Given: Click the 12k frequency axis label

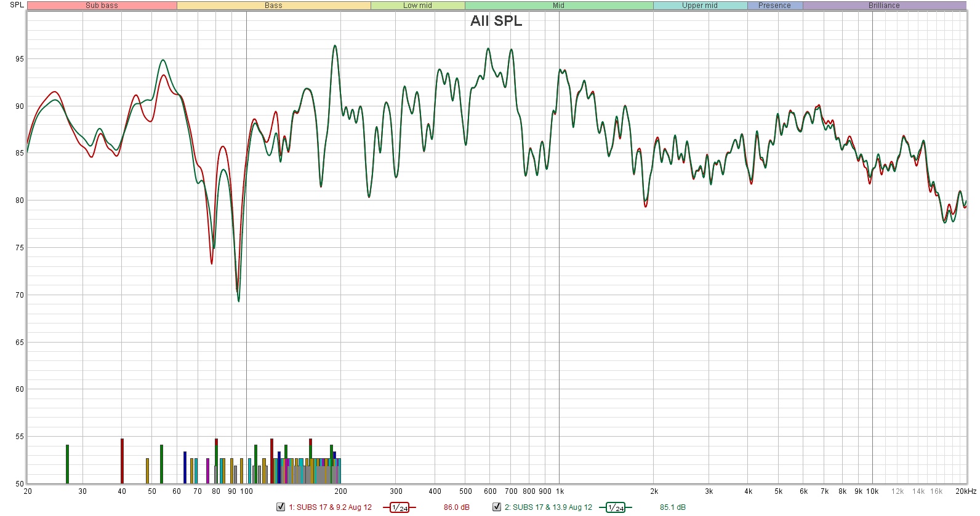Looking at the screenshot, I should pos(898,491).
